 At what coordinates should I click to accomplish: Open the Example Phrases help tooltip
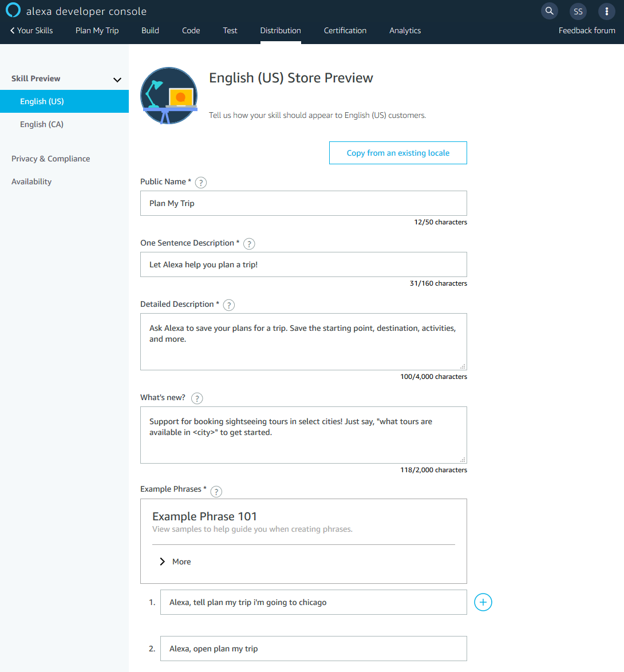(x=216, y=491)
